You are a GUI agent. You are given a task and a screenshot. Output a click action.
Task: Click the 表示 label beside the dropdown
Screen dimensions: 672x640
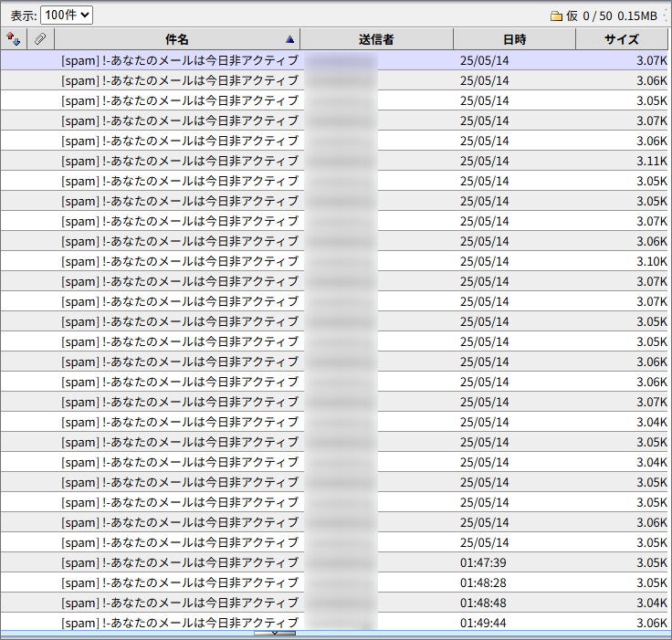coord(23,16)
